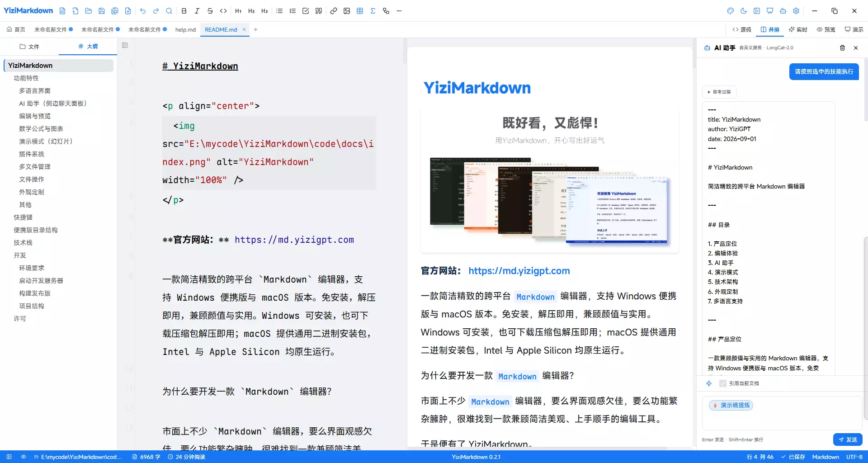Insert H3 heading
This screenshot has height=463, width=868.
click(264, 11)
